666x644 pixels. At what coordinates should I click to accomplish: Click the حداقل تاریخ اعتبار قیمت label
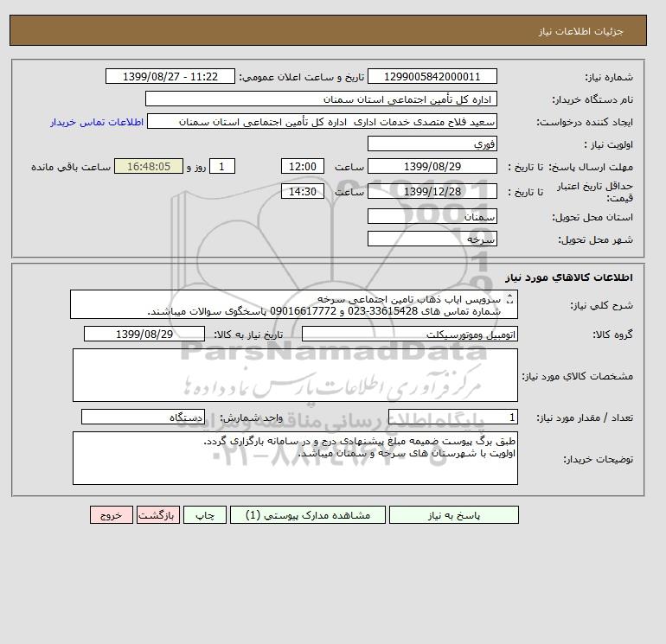595,192
